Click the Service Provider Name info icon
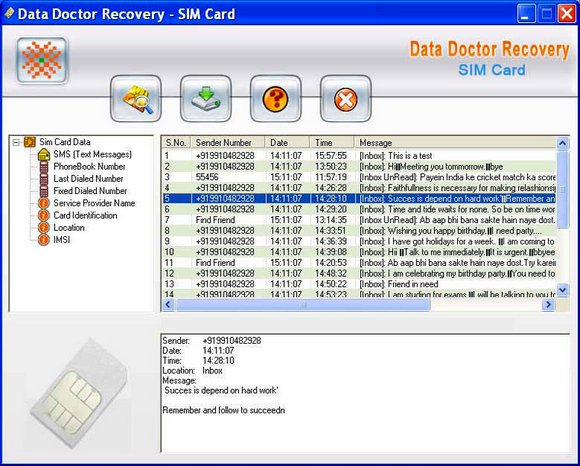 point(44,203)
